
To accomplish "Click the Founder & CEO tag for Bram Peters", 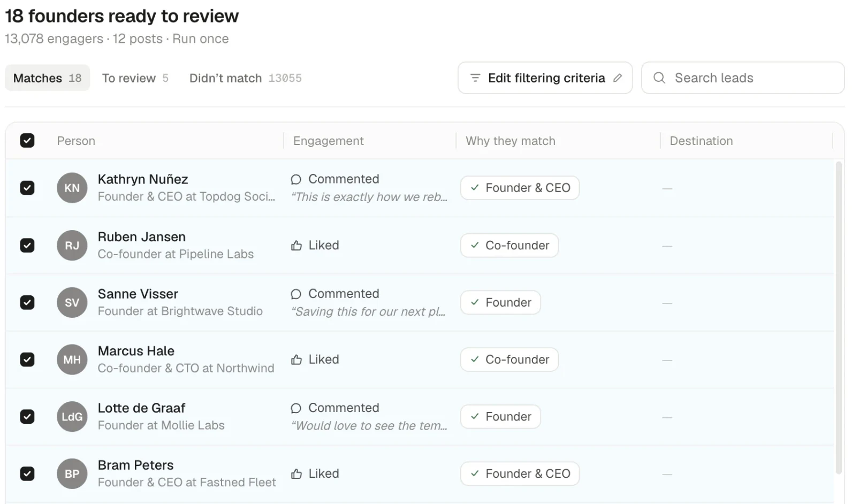I will click(520, 474).
